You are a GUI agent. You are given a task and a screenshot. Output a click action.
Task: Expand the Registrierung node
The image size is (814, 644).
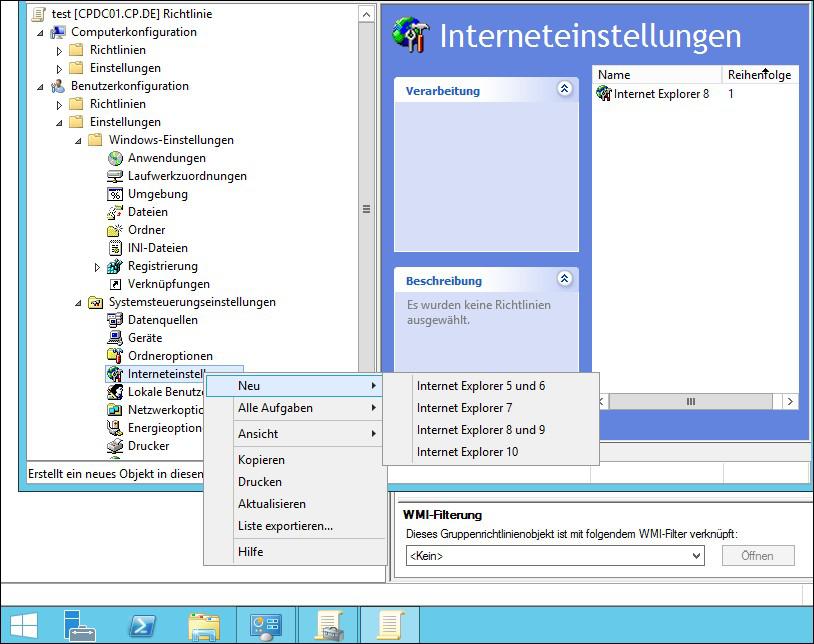[97, 267]
